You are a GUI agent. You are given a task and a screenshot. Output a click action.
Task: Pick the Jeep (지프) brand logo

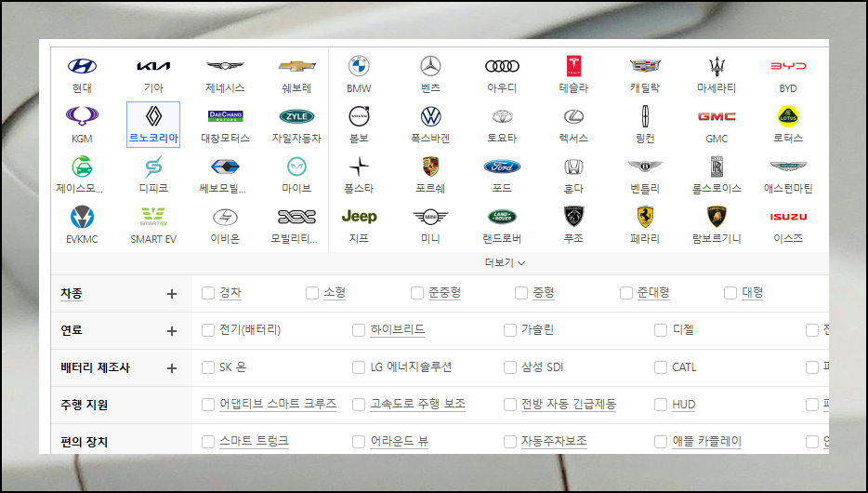tap(359, 216)
